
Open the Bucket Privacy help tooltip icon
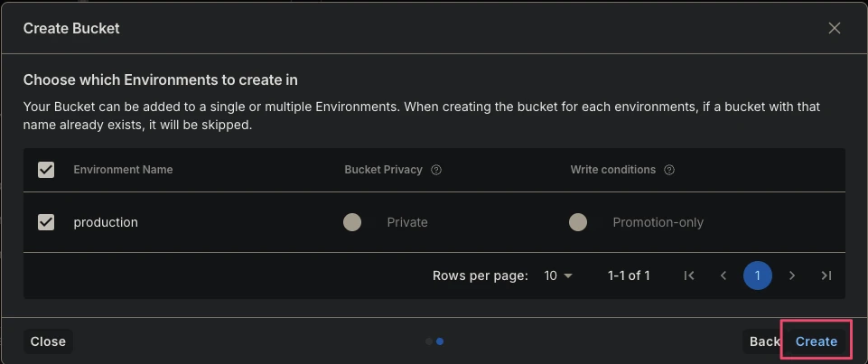click(x=436, y=170)
